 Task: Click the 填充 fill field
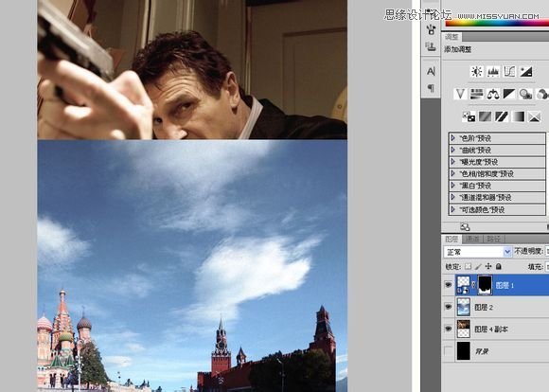(547, 267)
